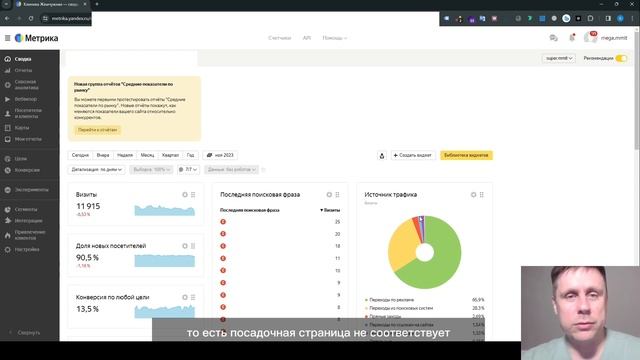This screenshot has height=360, width=640.
Task: Select the Квартал period tab
Action: (x=170, y=155)
